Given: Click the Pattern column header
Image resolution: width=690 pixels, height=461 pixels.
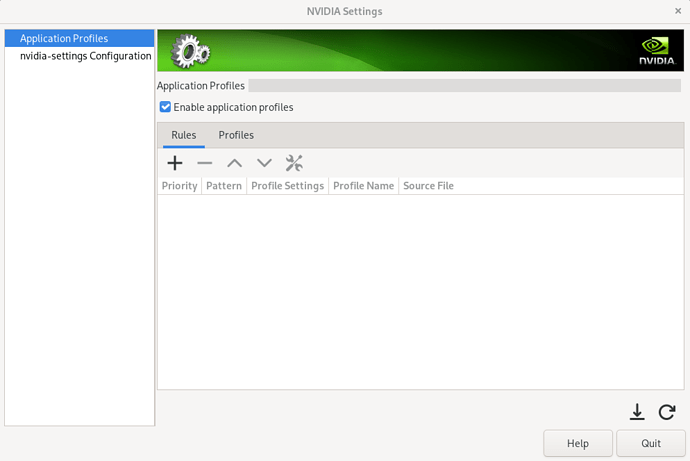Looking at the screenshot, I should [x=224, y=186].
